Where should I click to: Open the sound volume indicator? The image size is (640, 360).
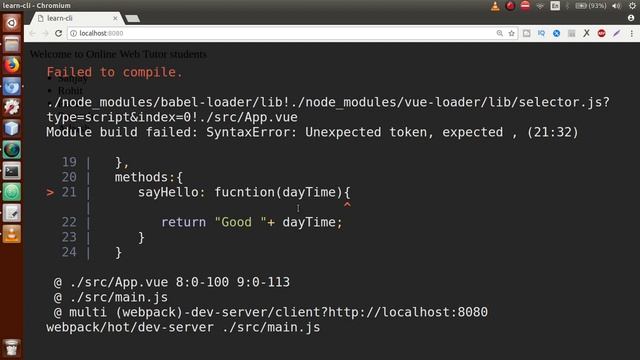[x=616, y=6]
